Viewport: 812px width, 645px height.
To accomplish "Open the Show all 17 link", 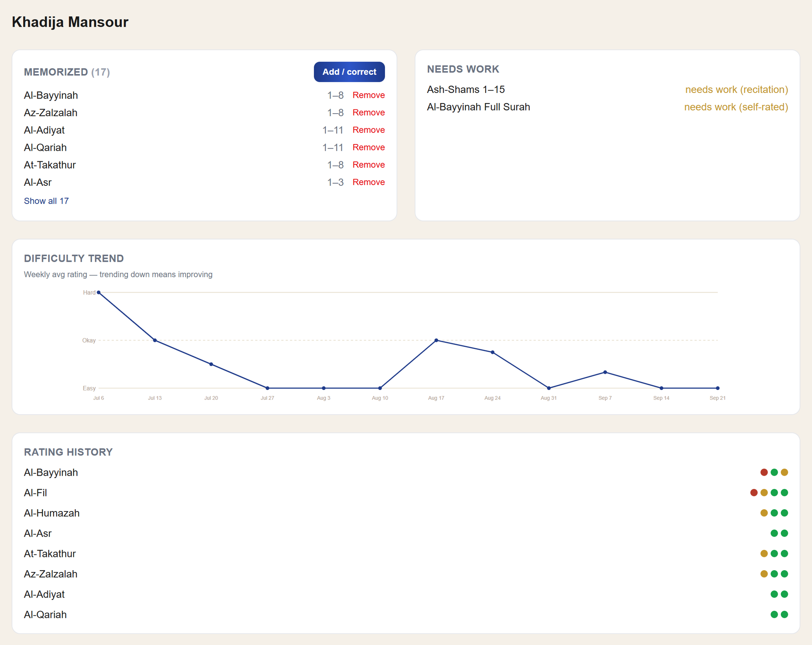I will 46,201.
